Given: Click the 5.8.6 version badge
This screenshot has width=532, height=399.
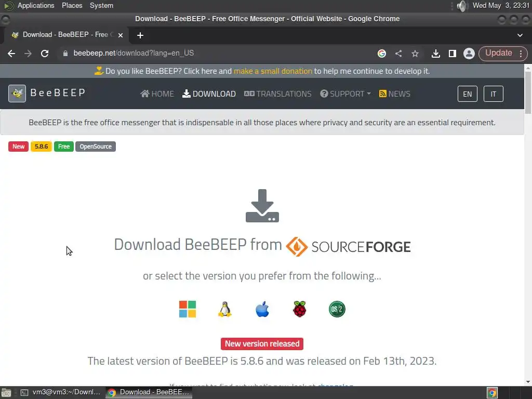Looking at the screenshot, I should 41,147.
